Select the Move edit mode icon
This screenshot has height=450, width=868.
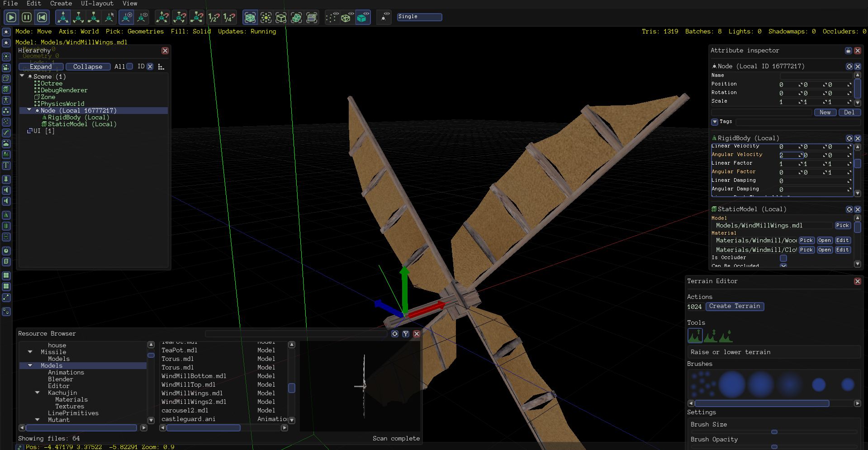63,17
